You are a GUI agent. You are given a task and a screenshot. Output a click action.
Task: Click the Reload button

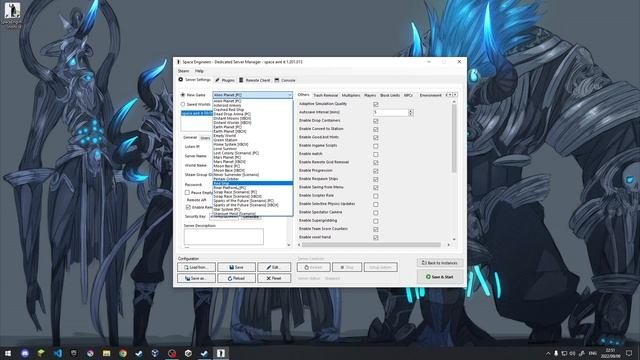tap(236, 278)
